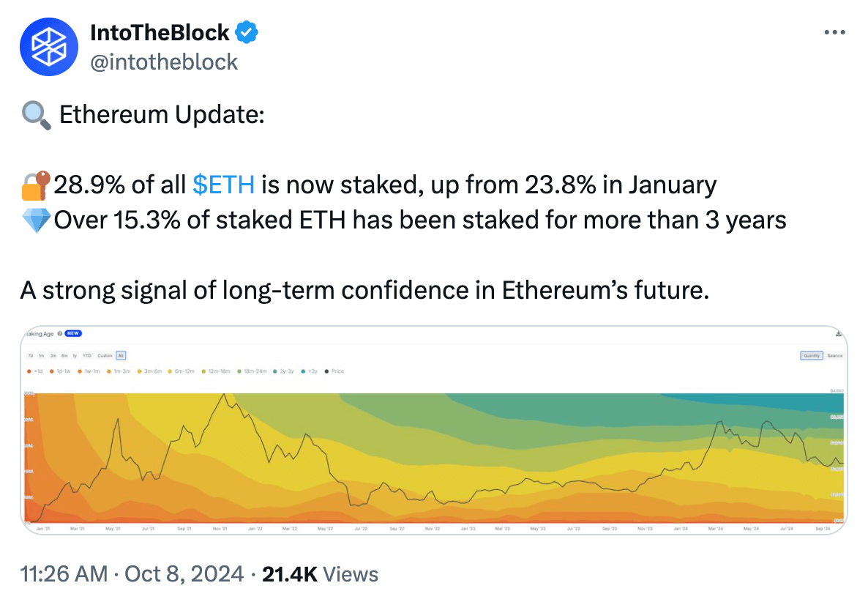Click the chart download icon
The width and height of the screenshot is (868, 602).
(838, 334)
